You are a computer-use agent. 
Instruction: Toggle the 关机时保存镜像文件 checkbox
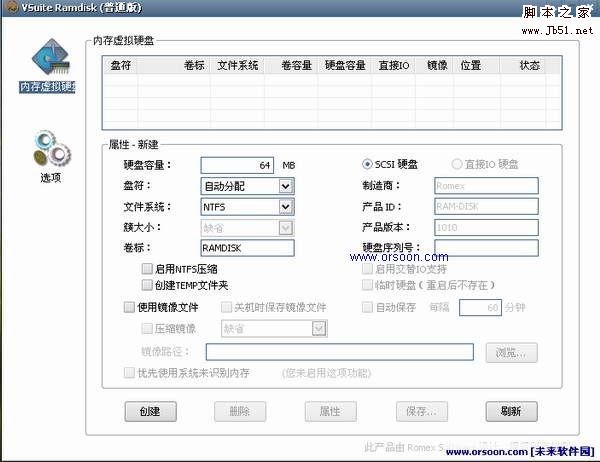[227, 307]
